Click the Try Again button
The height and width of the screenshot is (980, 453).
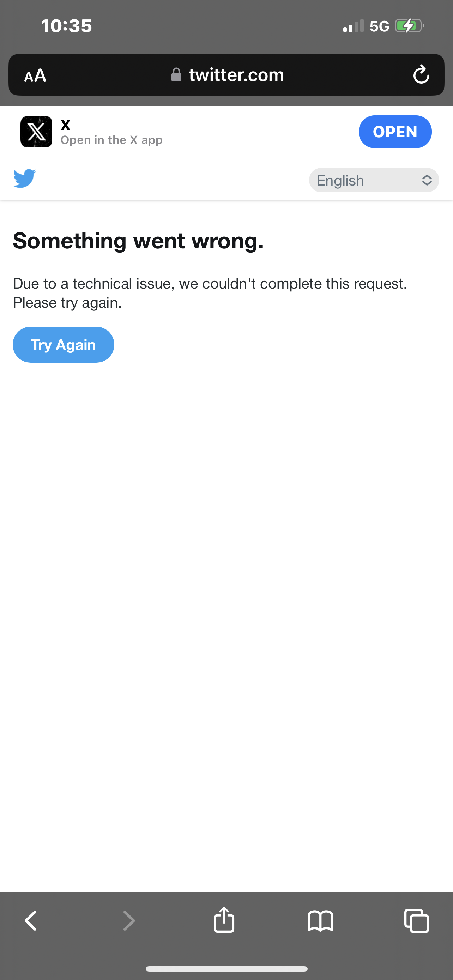point(64,345)
